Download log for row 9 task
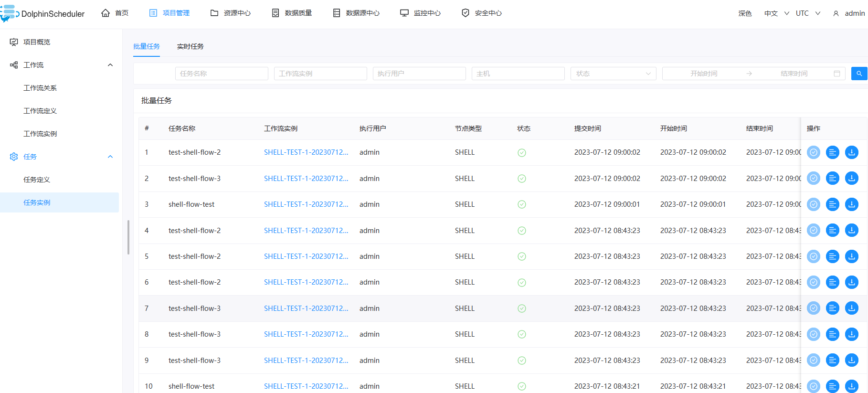Image resolution: width=868 pixels, height=393 pixels. pyautogui.click(x=852, y=360)
